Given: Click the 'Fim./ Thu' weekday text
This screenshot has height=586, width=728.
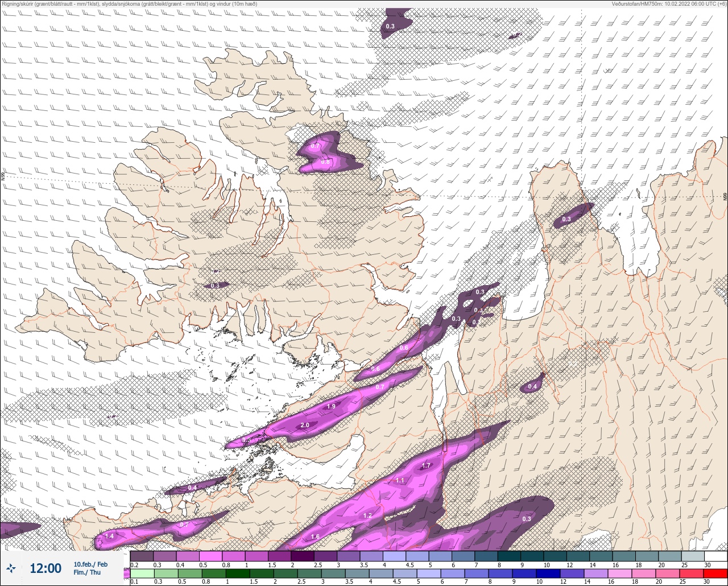Looking at the screenshot, I should coord(87,572).
